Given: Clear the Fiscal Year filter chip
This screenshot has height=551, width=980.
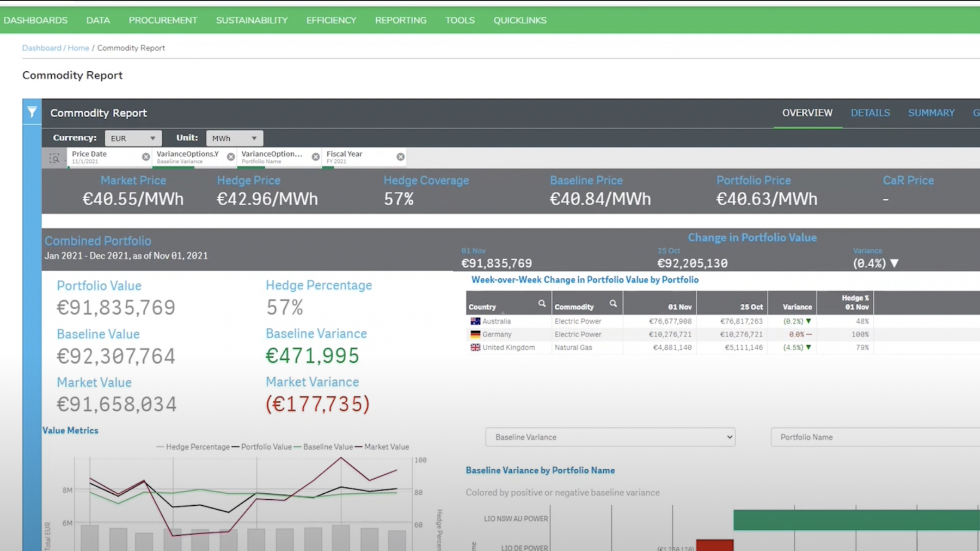Looking at the screenshot, I should 401,157.
